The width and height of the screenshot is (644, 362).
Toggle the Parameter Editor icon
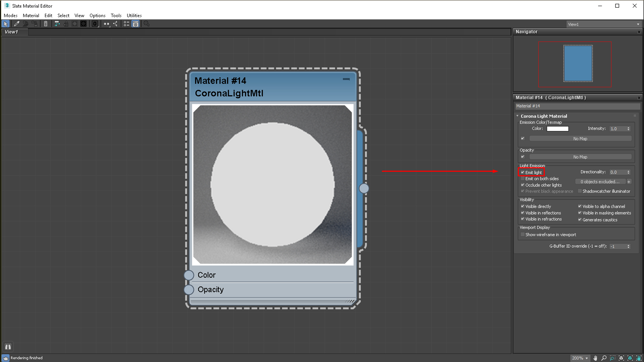click(x=136, y=24)
